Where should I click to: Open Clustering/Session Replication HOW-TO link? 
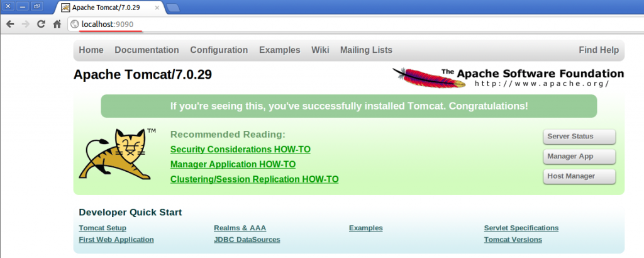click(x=254, y=179)
